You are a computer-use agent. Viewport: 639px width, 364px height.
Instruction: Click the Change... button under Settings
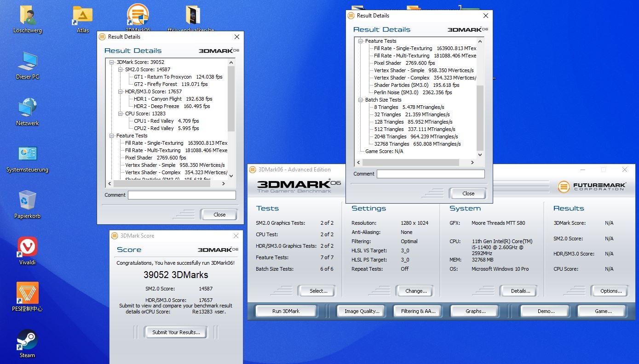coord(416,291)
